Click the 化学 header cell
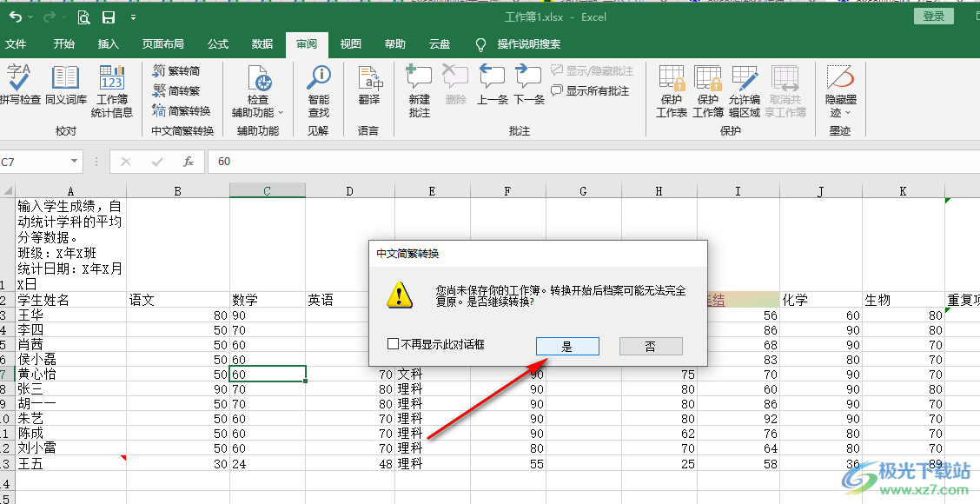Viewport: 980px width, 504px height. pos(821,300)
